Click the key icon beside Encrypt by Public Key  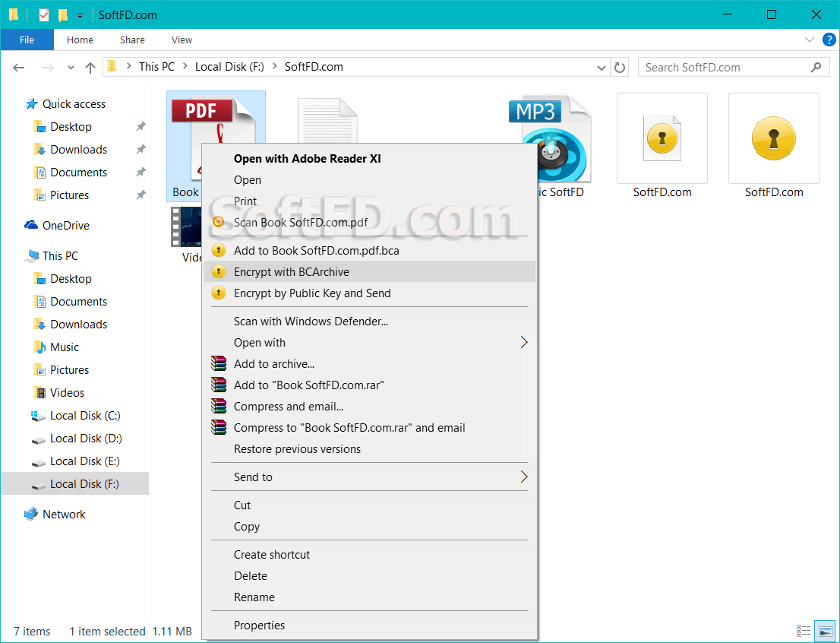tap(219, 293)
